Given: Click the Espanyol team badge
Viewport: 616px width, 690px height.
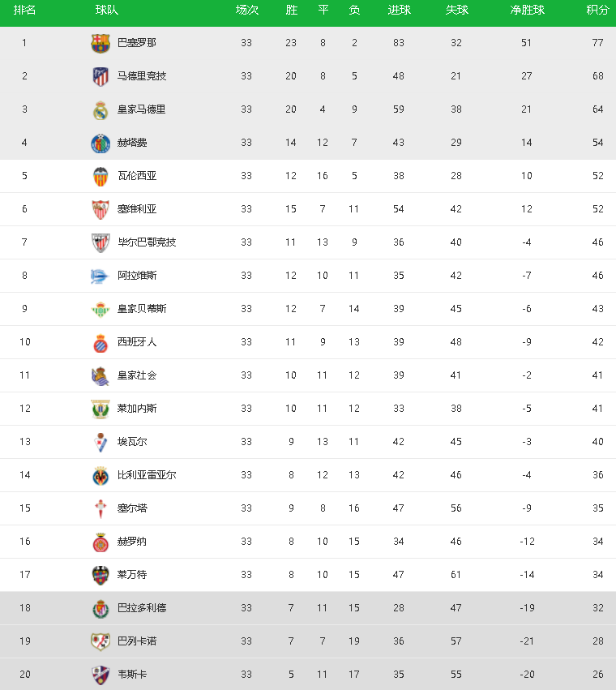Looking at the screenshot, I should 101,342.
